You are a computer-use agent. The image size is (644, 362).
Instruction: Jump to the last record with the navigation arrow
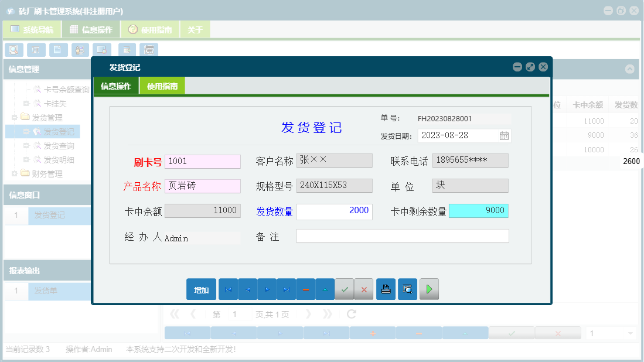coord(287,289)
